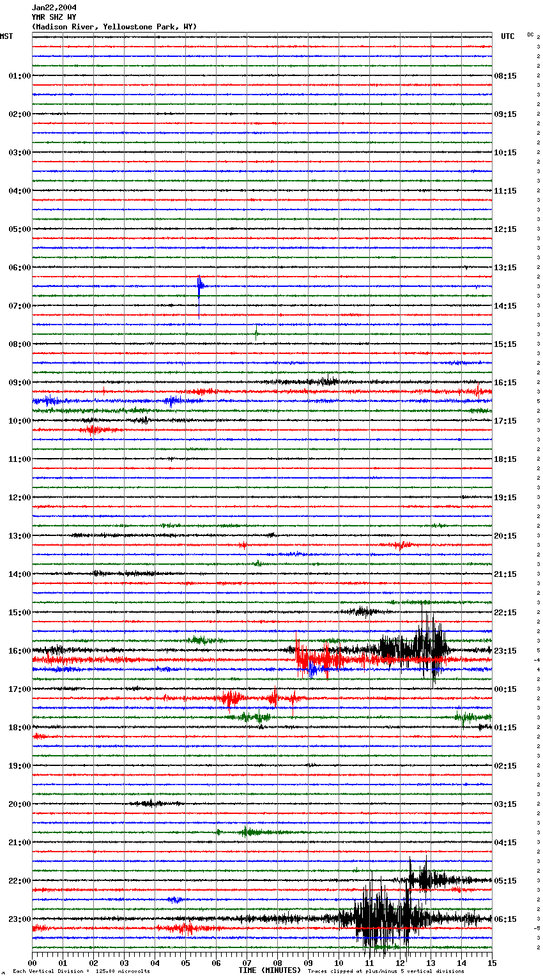Image resolution: width=543 pixels, height=980 pixels.
Task: Click the 00:15 UTC time label
Action: [505, 689]
